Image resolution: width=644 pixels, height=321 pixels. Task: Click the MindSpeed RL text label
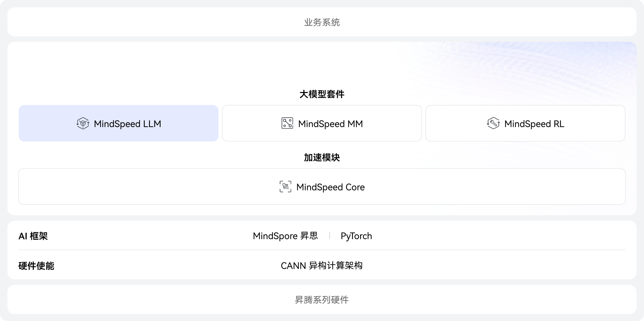pos(534,124)
